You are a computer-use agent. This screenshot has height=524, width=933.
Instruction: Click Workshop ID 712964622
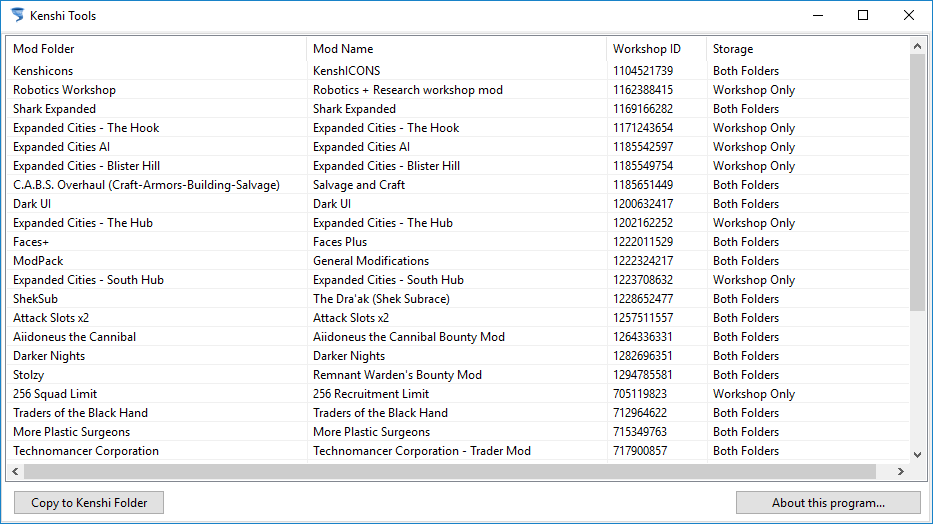click(x=640, y=413)
